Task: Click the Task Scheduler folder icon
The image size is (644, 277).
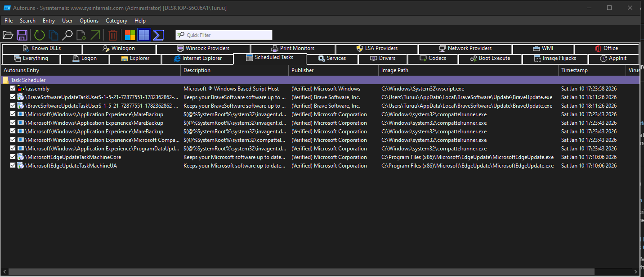Action: point(5,80)
